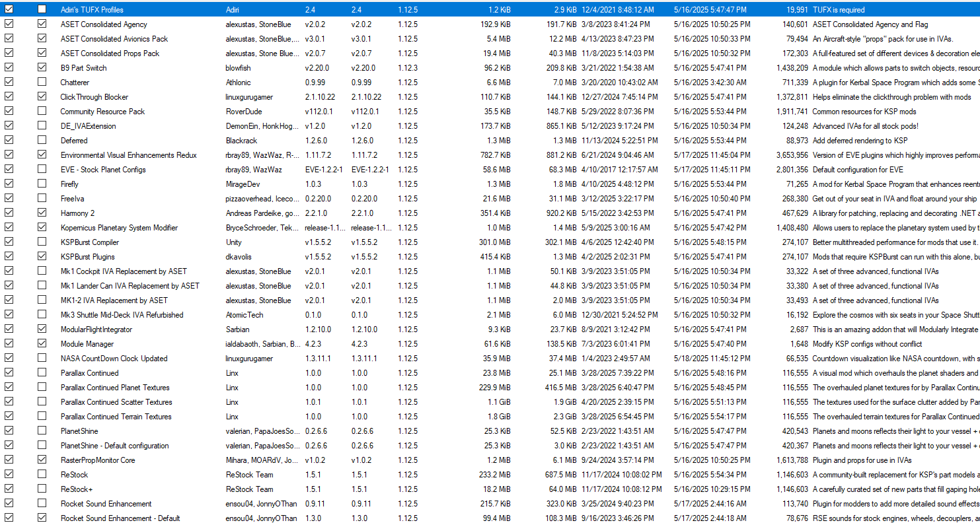Tick the empty checkbox in Community Resource Pack row
The image size is (980, 523).
pyautogui.click(x=42, y=112)
